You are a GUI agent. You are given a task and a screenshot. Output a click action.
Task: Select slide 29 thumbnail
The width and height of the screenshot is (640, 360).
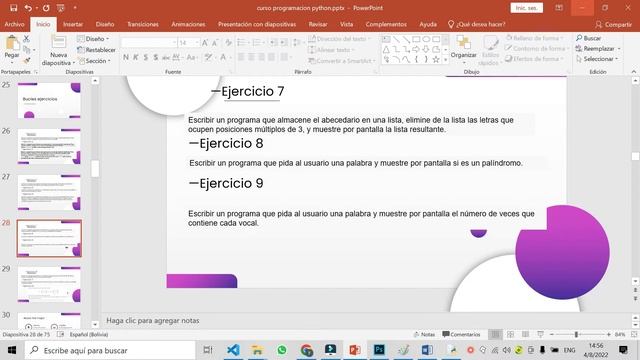tap(49, 284)
